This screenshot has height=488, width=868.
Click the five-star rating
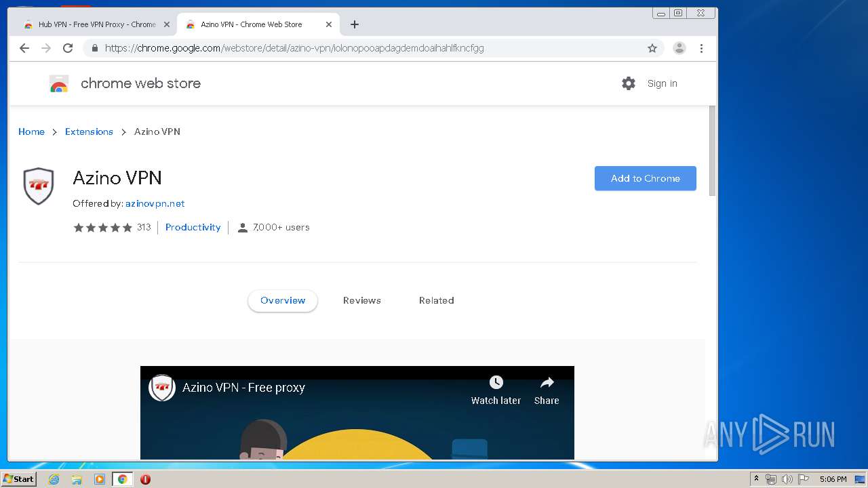[x=102, y=228]
